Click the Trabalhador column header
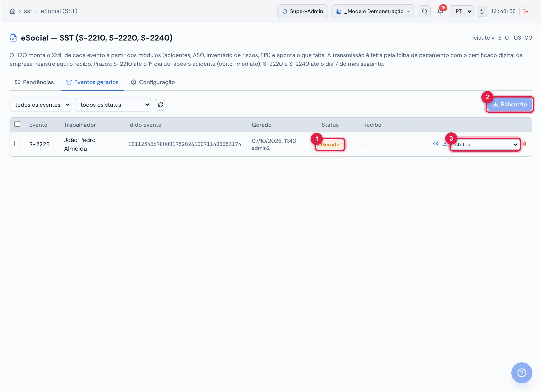 point(80,125)
